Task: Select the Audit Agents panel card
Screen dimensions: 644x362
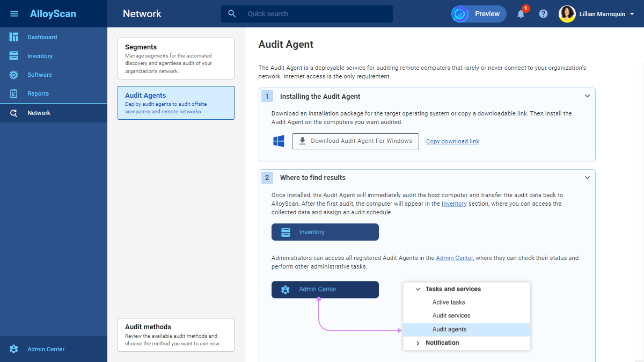Action: [x=176, y=103]
